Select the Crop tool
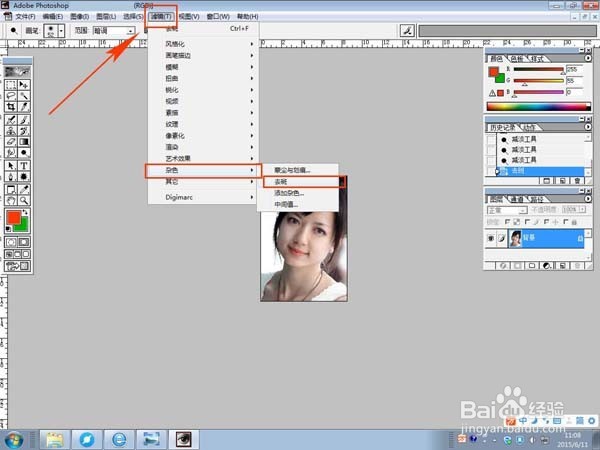 click(11, 107)
